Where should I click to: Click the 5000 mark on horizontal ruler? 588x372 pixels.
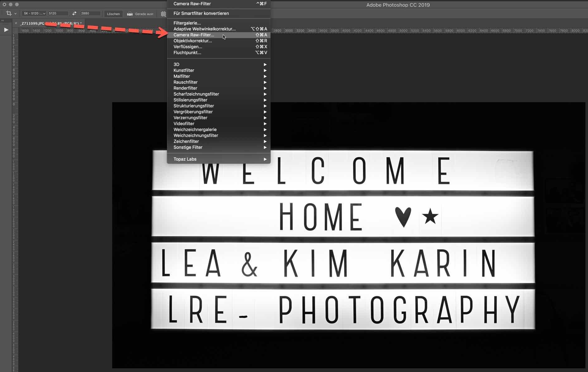pyautogui.click(x=403, y=31)
